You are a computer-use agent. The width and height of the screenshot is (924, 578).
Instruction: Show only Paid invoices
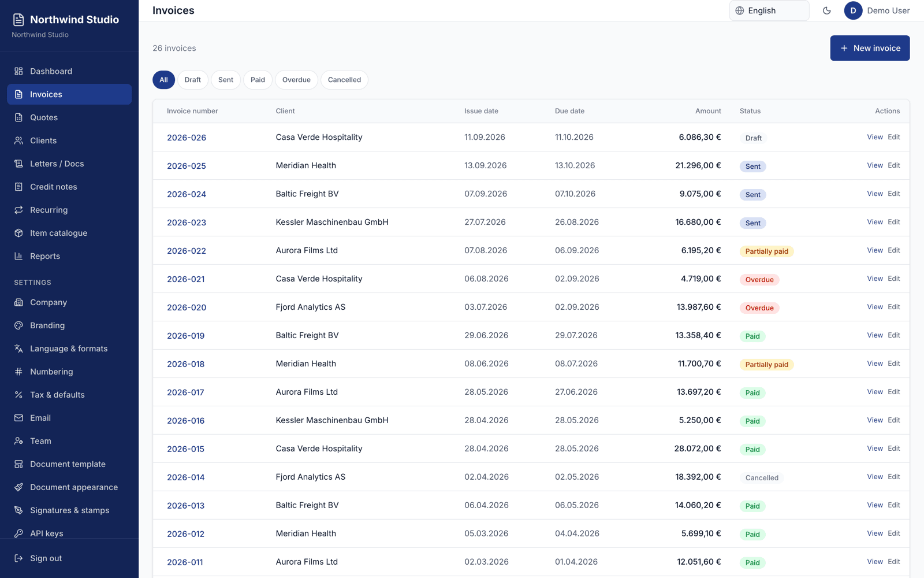tap(258, 80)
